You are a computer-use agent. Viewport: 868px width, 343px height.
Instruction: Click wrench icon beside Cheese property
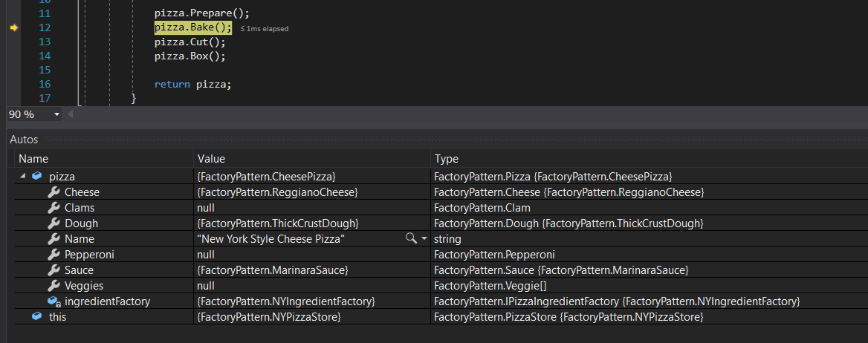(54, 192)
